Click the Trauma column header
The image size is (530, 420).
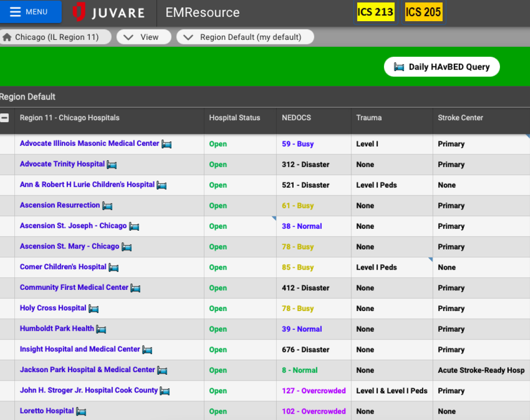click(x=369, y=118)
